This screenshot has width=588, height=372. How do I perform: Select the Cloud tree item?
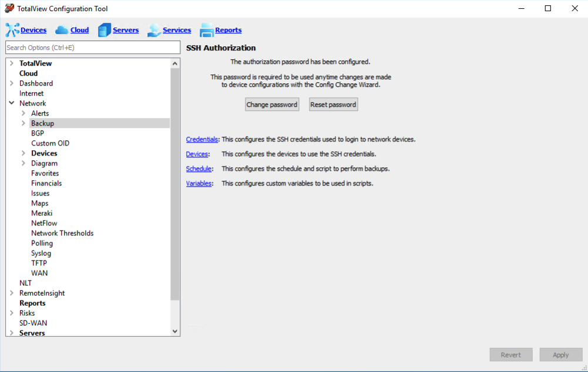(x=29, y=73)
